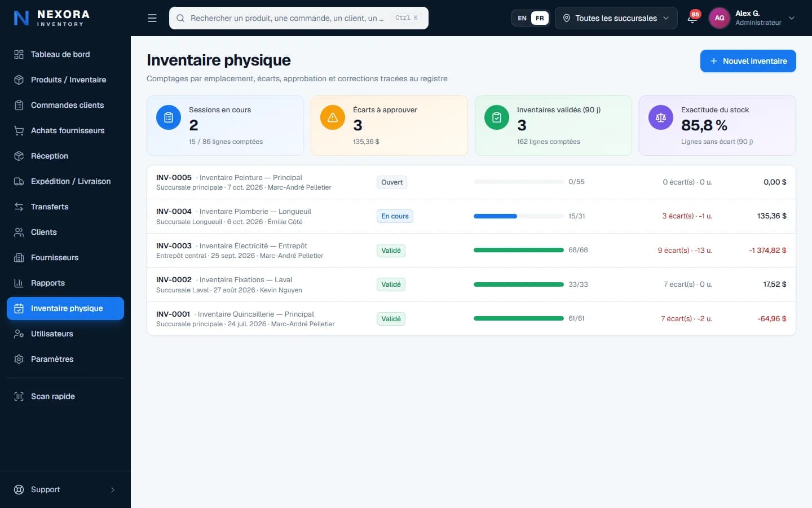Click the En cours status badge
Screen dimensions: 812x508
[395, 216]
